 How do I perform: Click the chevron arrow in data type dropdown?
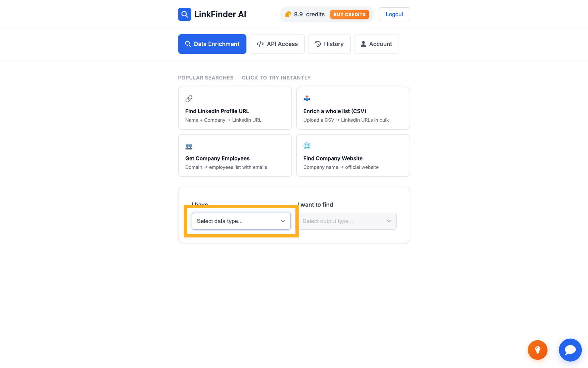coord(283,221)
